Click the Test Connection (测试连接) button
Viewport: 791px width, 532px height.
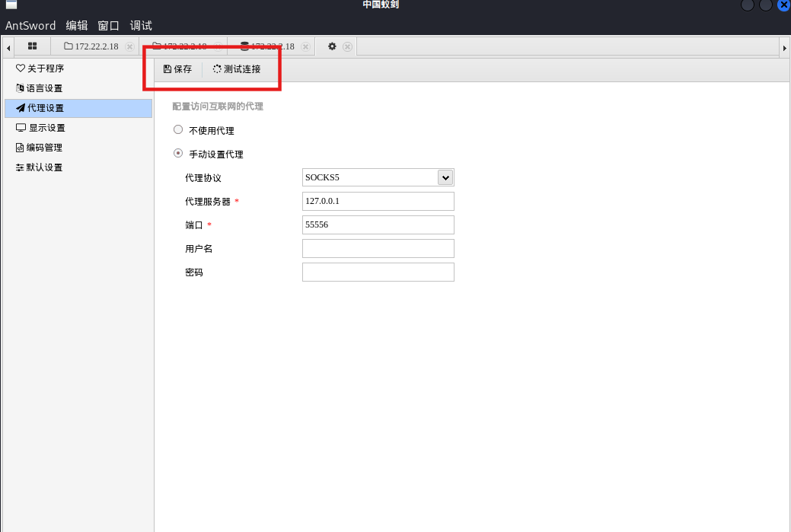(237, 69)
